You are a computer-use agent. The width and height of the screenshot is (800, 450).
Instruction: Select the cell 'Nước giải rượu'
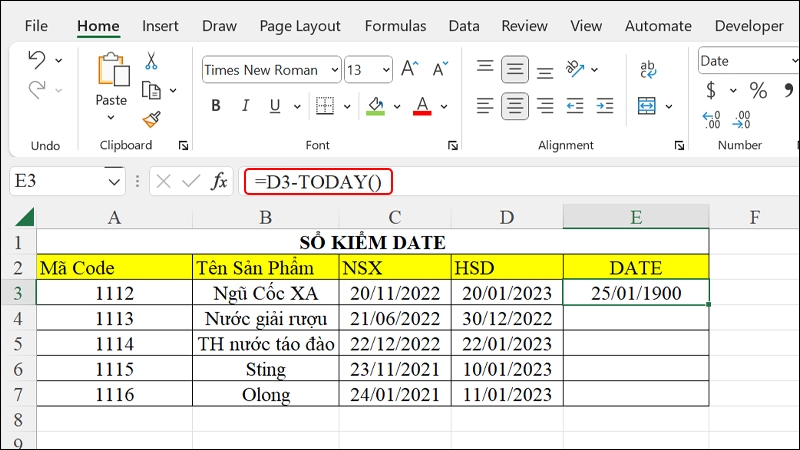point(266,318)
